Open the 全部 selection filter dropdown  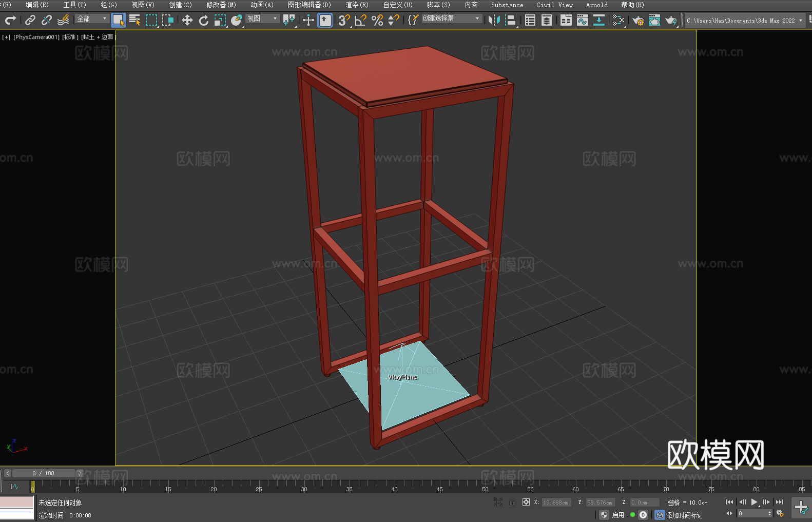tap(92, 18)
